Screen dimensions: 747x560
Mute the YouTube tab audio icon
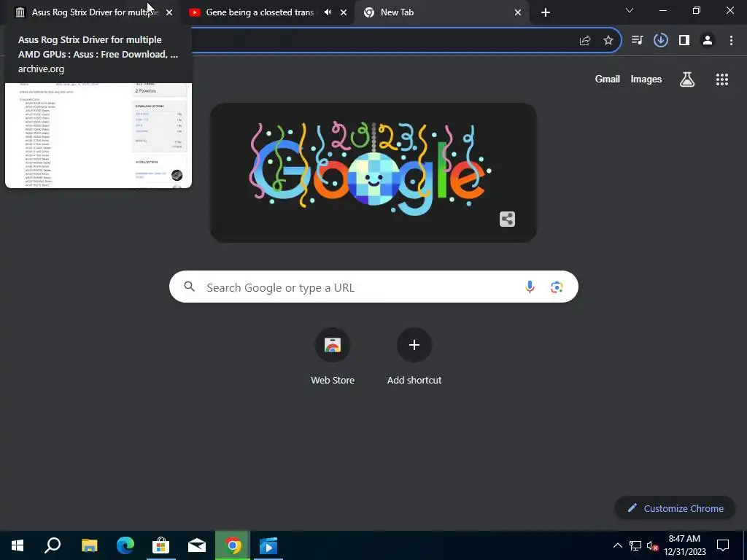click(328, 12)
